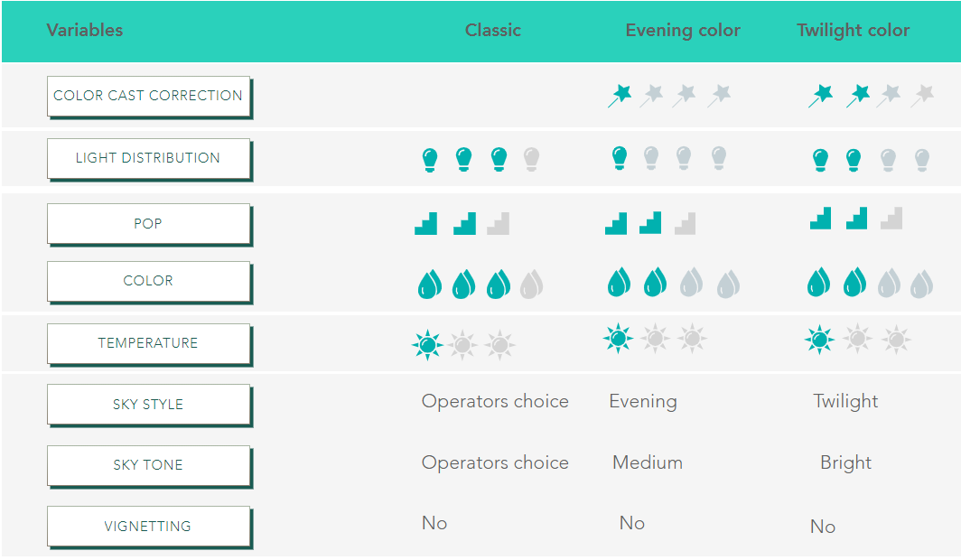This screenshot has width=961, height=560.
Task: Click second teal wand star under Twilight color
Action: 858,94
